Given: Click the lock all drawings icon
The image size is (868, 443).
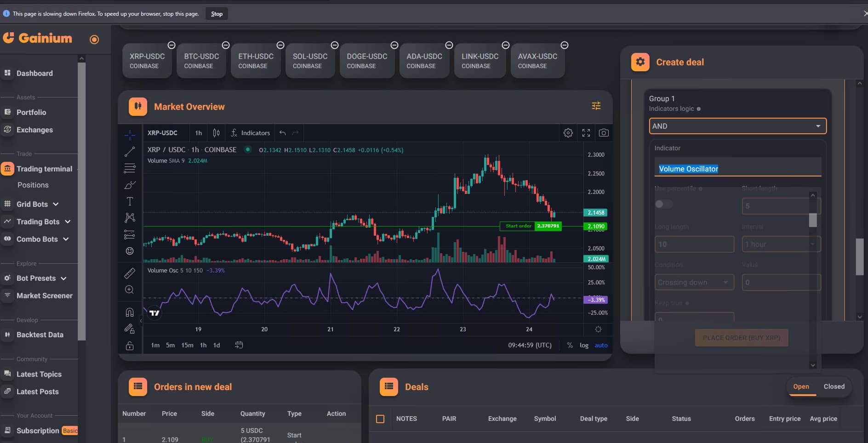Looking at the screenshot, I should [130, 346].
